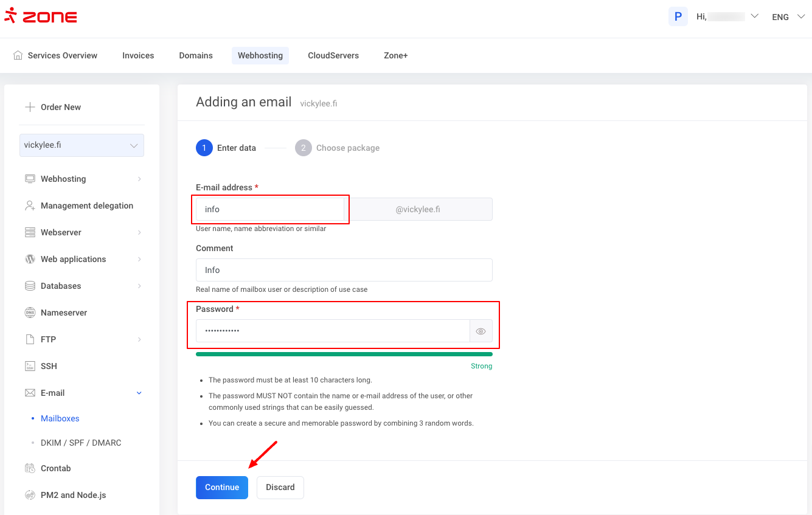812x515 pixels.
Task: Click the Web applications WordPress icon
Action: [x=30, y=259]
